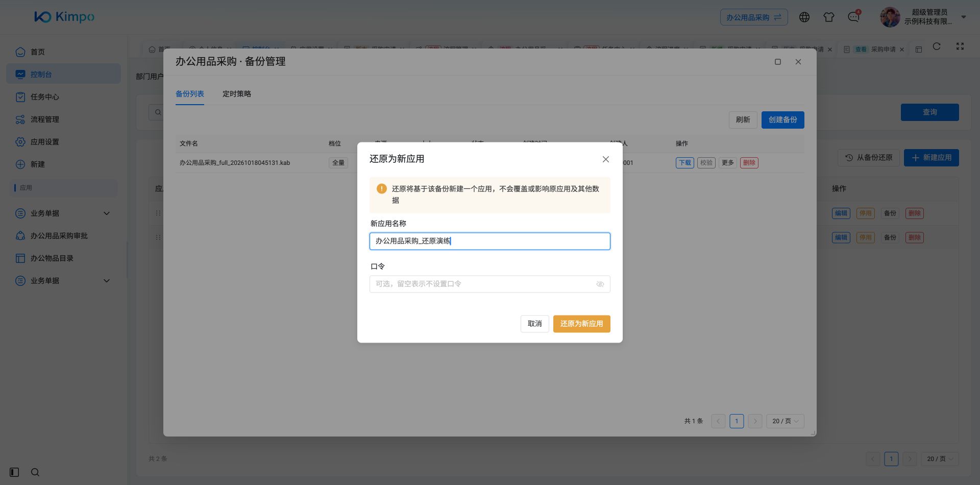Confirm with the orange 还原为新应用 button
This screenshot has width=980, height=485.
pyautogui.click(x=582, y=324)
